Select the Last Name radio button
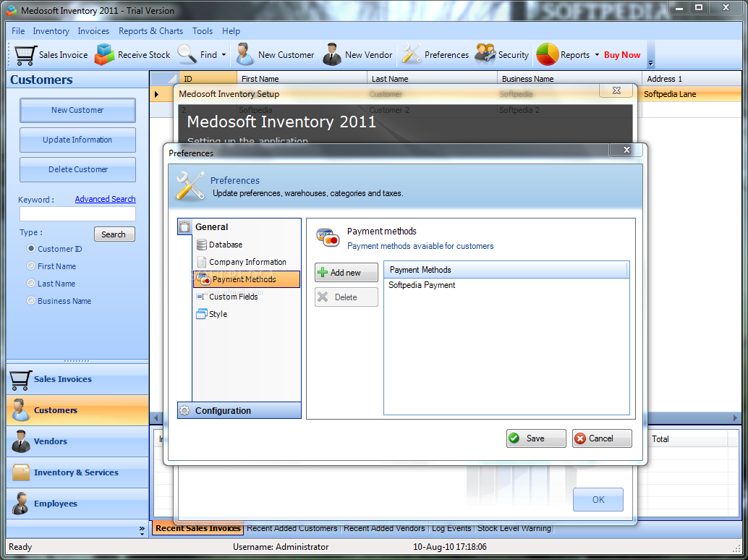 coord(31,284)
